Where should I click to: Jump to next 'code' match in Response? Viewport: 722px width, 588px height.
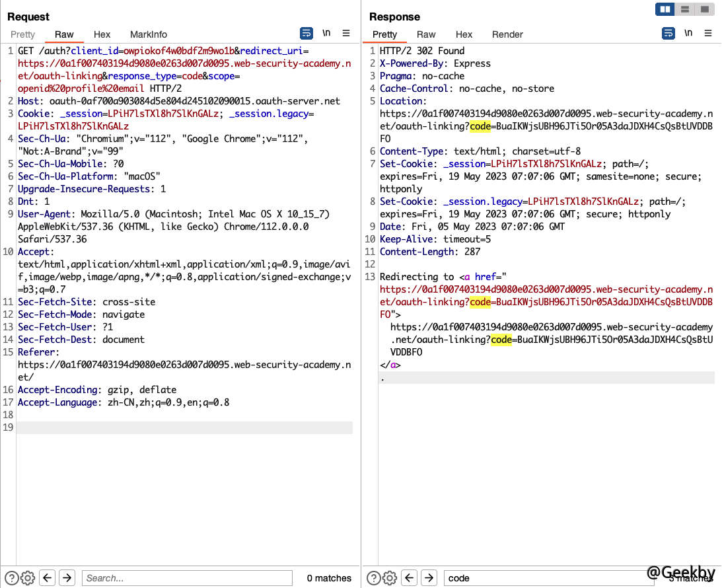click(429, 578)
